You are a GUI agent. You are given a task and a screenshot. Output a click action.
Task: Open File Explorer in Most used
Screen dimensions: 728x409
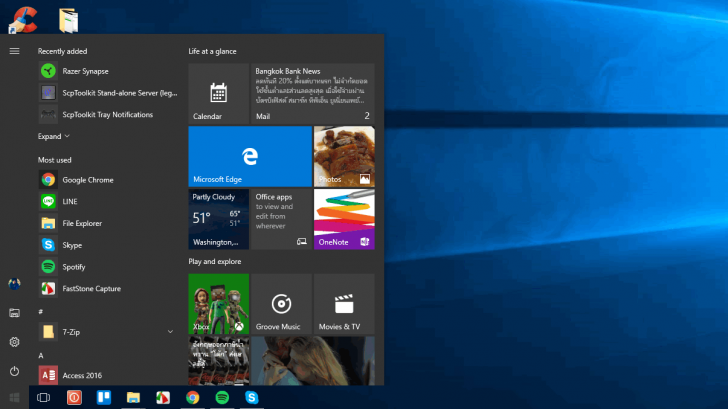coord(108,223)
